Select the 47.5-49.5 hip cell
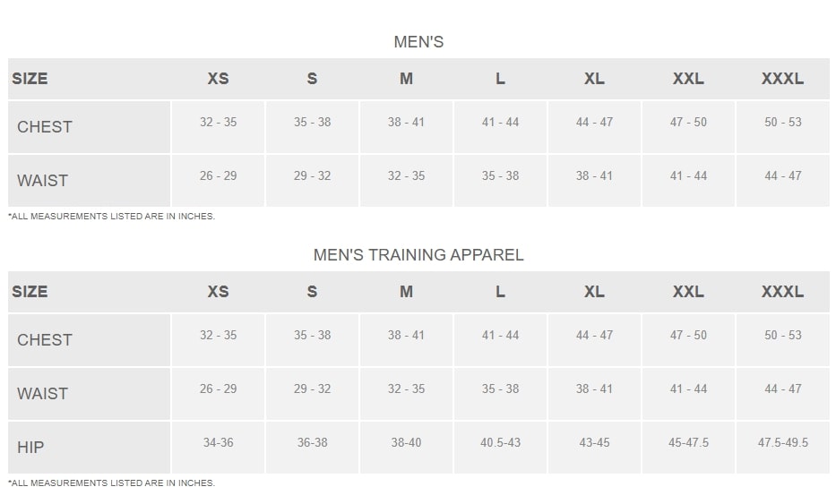Screen dimensions: 836x504 point(782,443)
